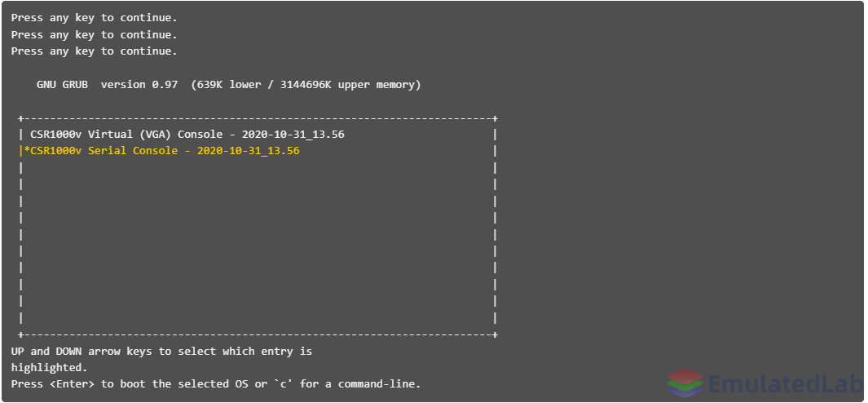This screenshot has width=868, height=403.
Task: Click the top-right plus corner of menu box
Action: click(495, 118)
